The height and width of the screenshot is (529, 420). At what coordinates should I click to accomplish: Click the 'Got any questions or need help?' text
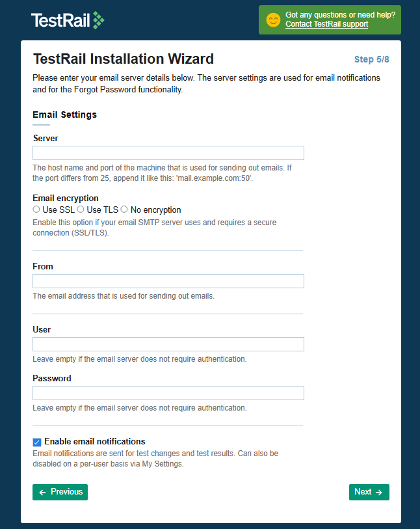[x=340, y=15]
